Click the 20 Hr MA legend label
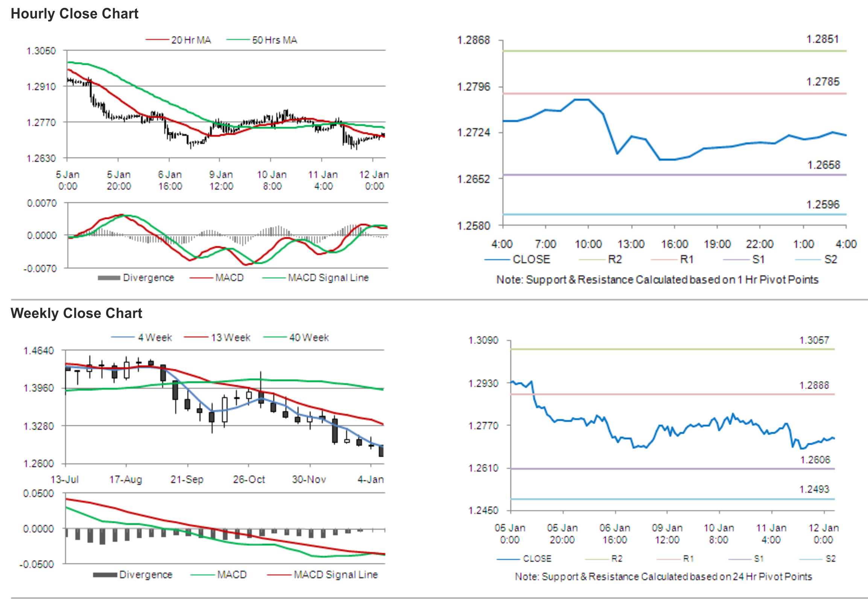This screenshot has height=599, width=868. point(191,40)
